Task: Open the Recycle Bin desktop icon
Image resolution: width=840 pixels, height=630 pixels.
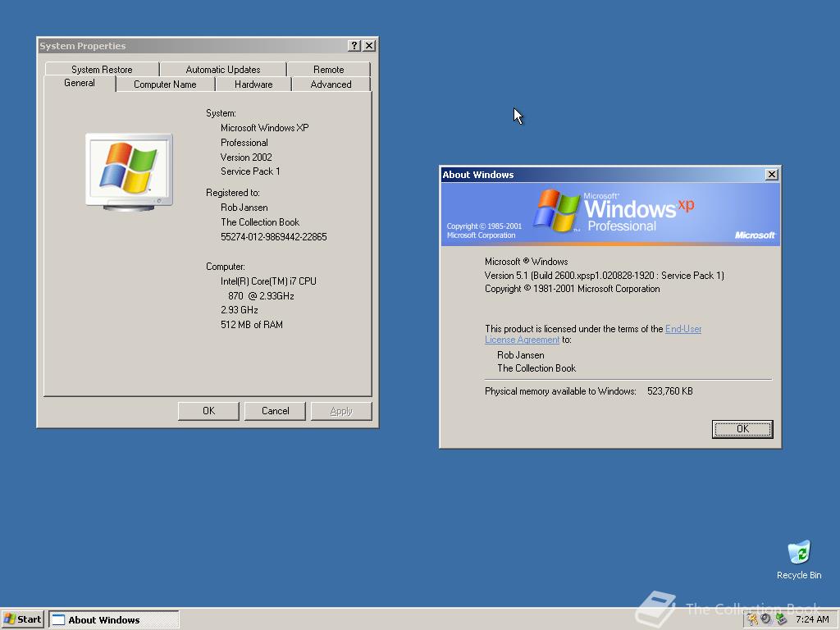Action: point(799,559)
